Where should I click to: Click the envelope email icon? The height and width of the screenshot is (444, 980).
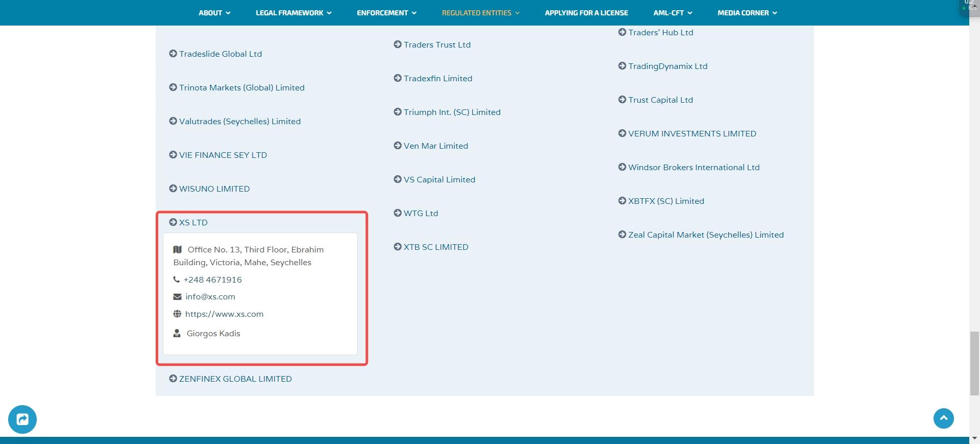tap(177, 297)
